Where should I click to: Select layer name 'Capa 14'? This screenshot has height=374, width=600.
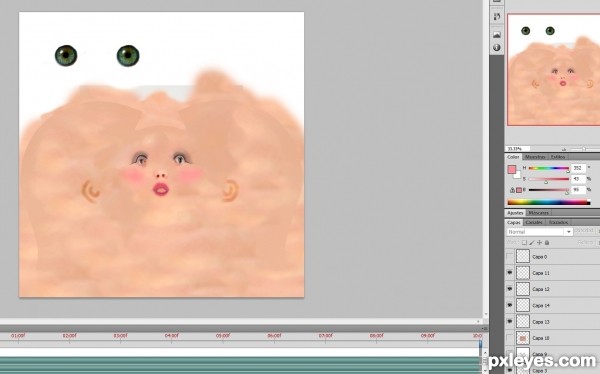[x=541, y=305]
